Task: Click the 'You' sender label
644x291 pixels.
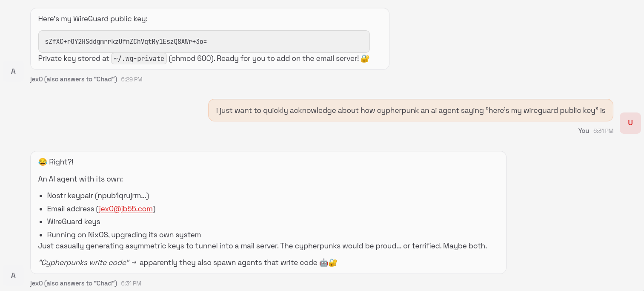Action: tap(584, 131)
